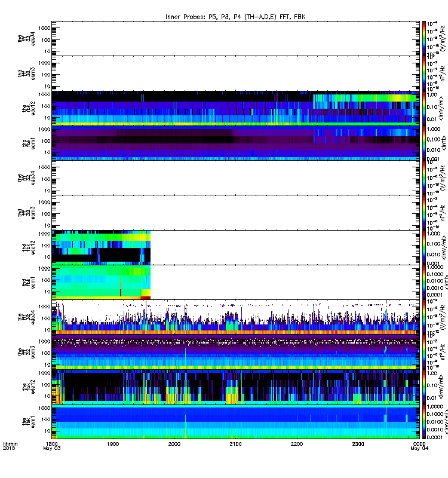The image size is (448, 478).
Task: Click the the fff 32 scm3 spectrogram
Action: [235, 352]
